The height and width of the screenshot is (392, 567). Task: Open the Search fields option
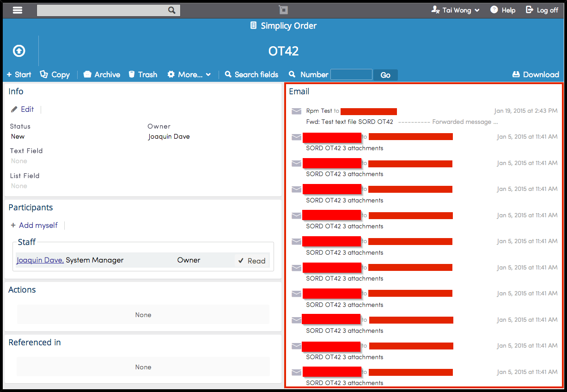[x=252, y=74]
